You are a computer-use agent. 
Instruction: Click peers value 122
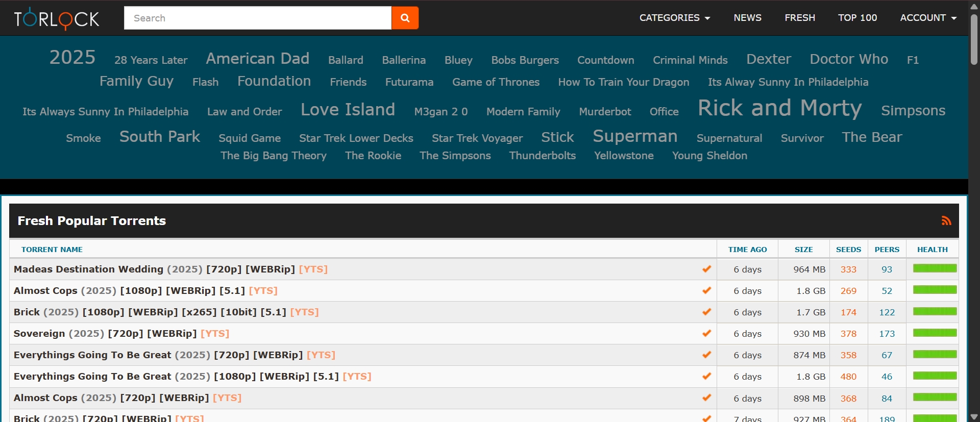(887, 312)
